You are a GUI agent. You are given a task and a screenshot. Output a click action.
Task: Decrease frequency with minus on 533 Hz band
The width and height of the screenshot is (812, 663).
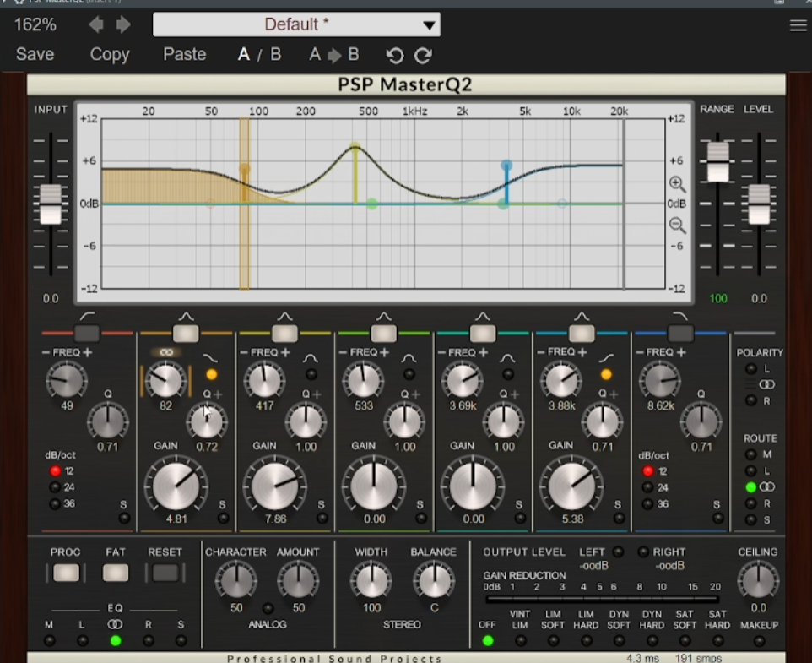click(343, 353)
